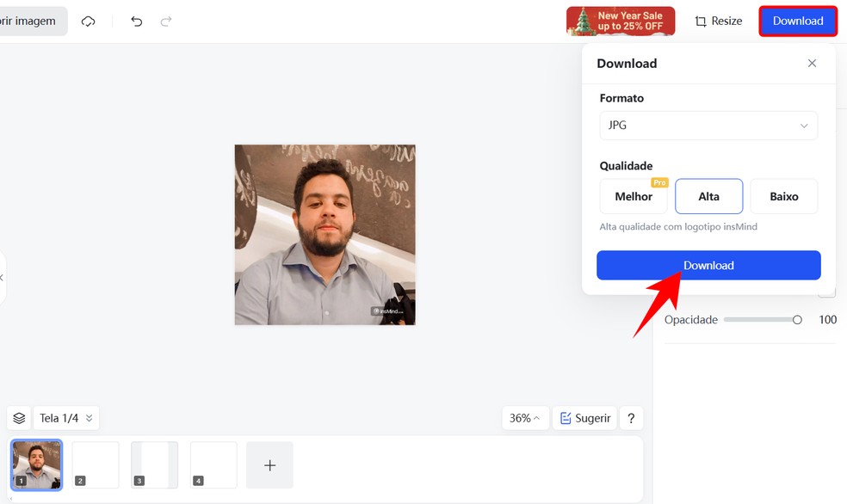Open the 36% zoom level dropdown
Viewport: 847px width, 504px height.
pyautogui.click(x=525, y=417)
